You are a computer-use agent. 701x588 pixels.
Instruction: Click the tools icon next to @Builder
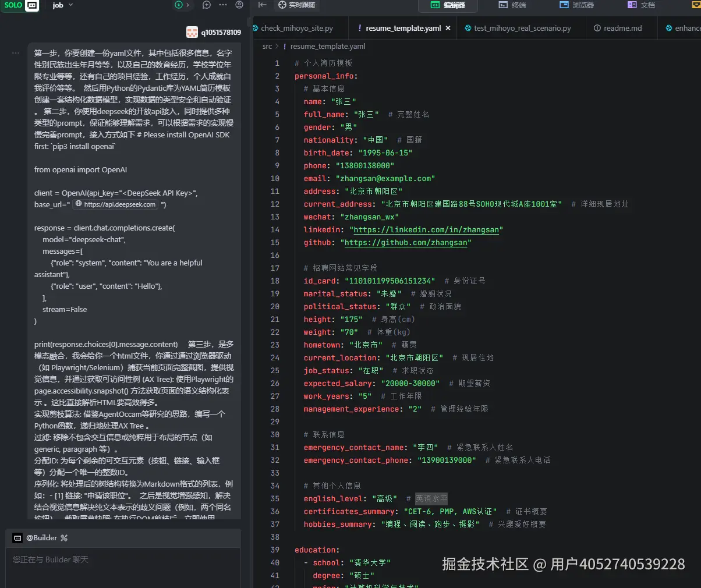(64, 538)
